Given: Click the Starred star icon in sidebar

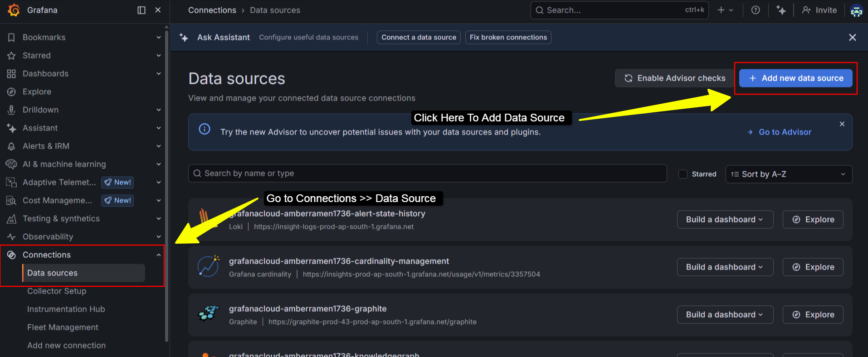Looking at the screenshot, I should coord(11,56).
